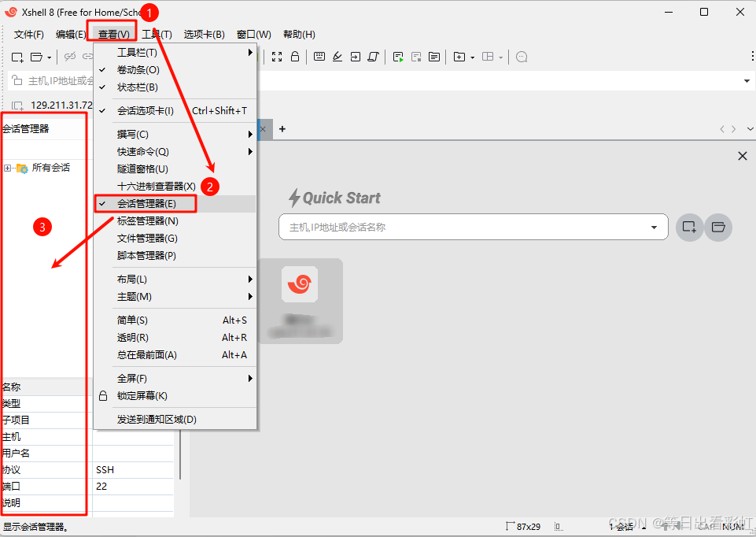Expand the 工具栏(T) submenu
Viewport: 756px width, 537px height.
[175, 52]
